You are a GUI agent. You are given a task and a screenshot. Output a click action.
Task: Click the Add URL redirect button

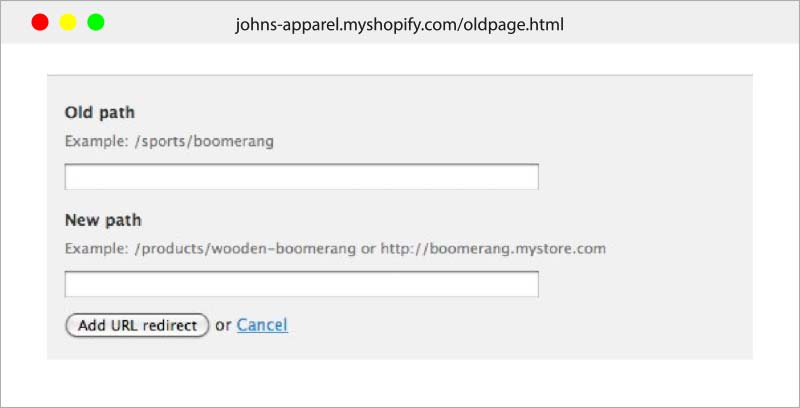137,325
